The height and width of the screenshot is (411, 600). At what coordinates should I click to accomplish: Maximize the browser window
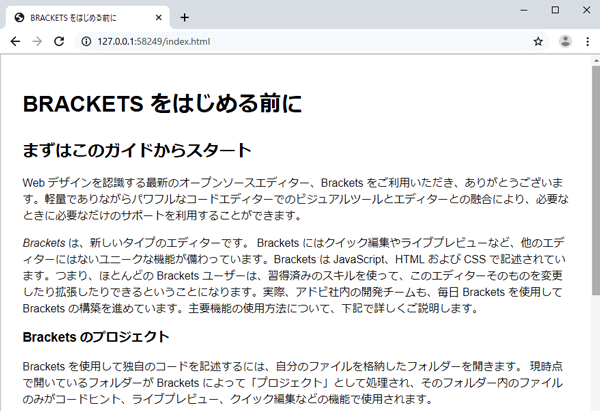coord(555,10)
